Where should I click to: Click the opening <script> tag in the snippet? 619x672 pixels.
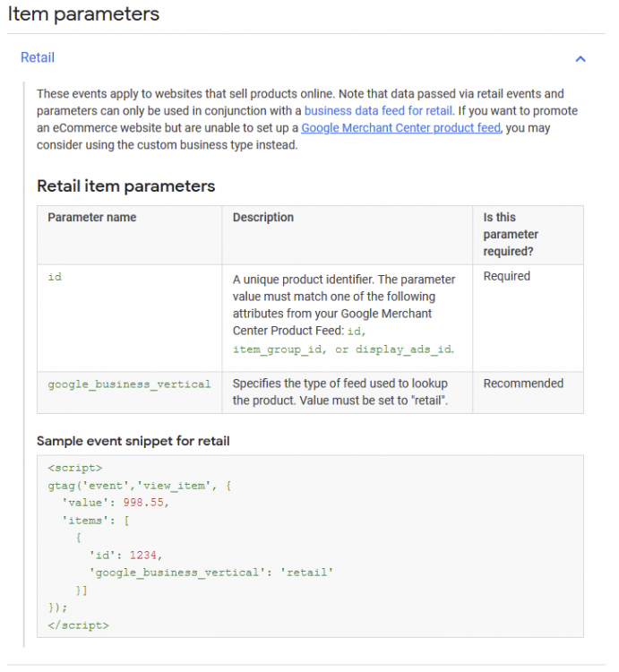[x=74, y=468]
